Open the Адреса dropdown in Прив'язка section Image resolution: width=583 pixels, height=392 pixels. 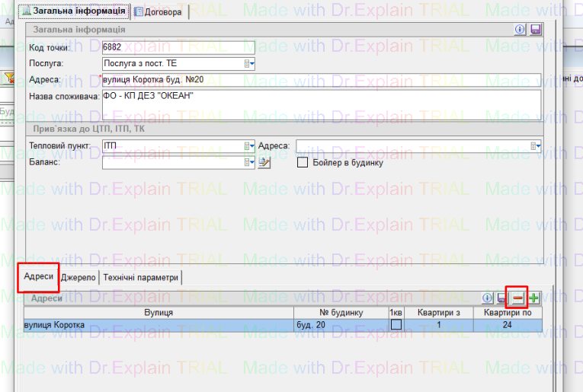click(536, 146)
